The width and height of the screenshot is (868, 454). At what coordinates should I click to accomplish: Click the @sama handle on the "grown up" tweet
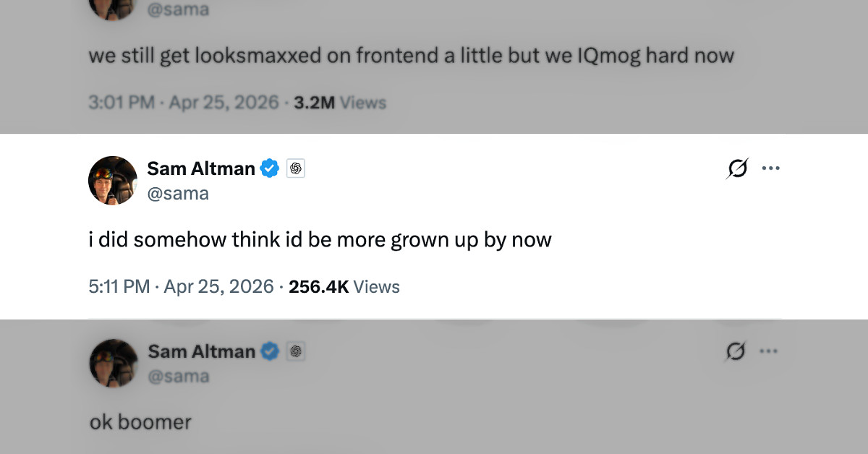click(x=178, y=193)
